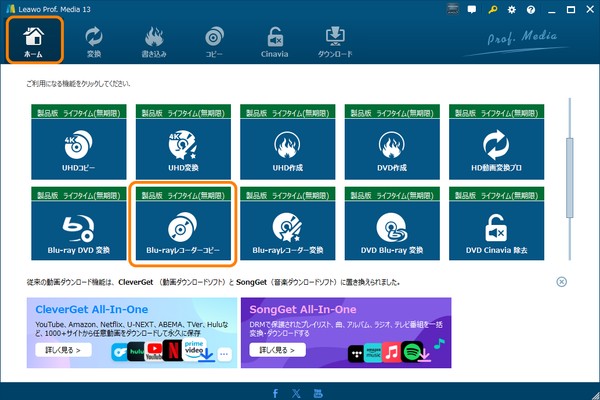This screenshot has width=600, height=400.
Task: Click the more (…) icon on CleverGet banner
Action: (x=224, y=354)
